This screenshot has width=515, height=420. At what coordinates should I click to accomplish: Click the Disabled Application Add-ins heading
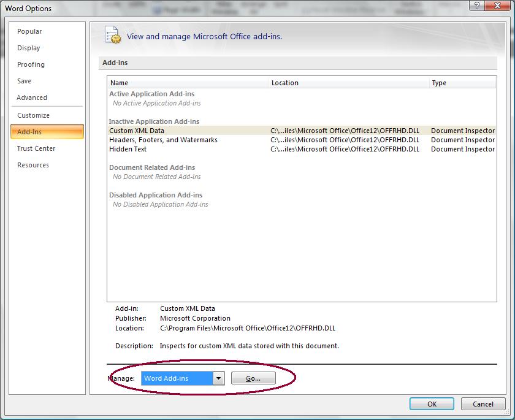coord(156,195)
